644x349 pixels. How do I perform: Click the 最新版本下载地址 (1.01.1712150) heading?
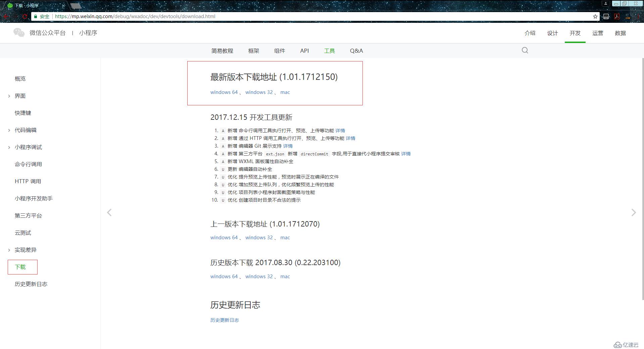(274, 77)
